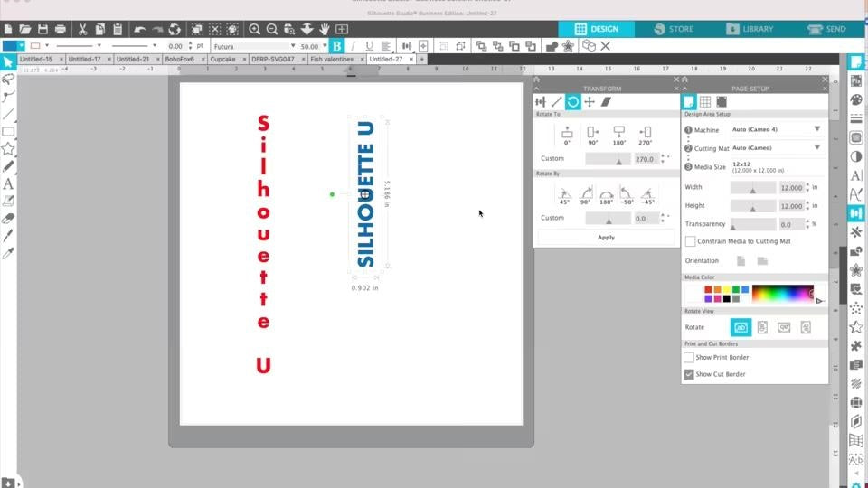868x488 pixels.
Task: Undo last action arrow
Action: tap(140, 29)
